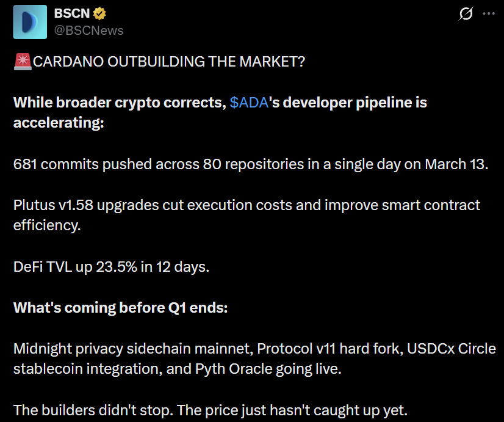Click the bold word "accelerating:"
The width and height of the screenshot is (504, 422).
[59, 123]
